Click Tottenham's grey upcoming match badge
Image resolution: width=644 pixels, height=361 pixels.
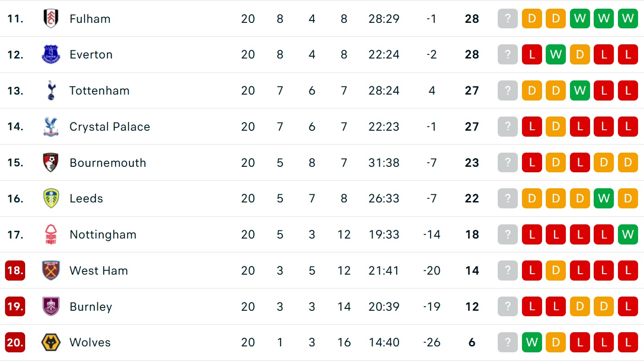pos(508,90)
